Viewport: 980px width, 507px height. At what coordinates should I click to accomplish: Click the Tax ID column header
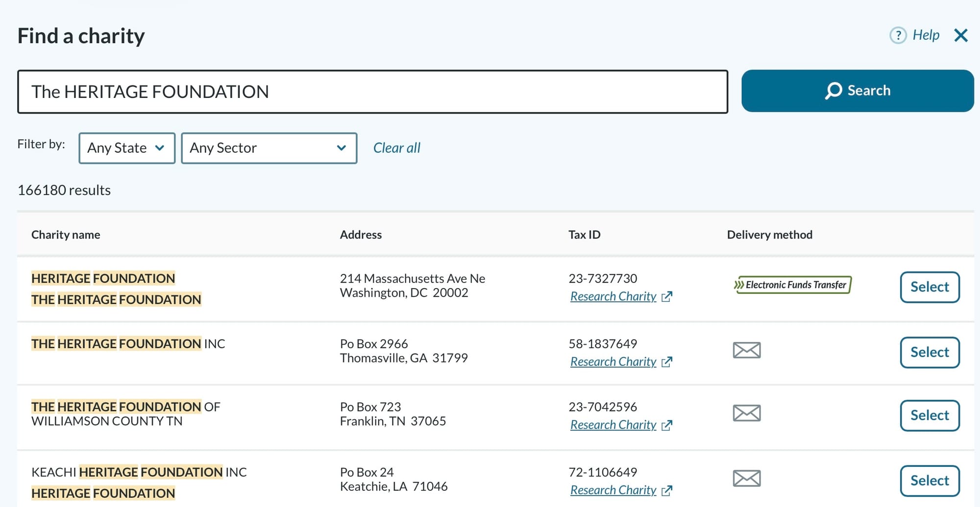pyautogui.click(x=584, y=235)
